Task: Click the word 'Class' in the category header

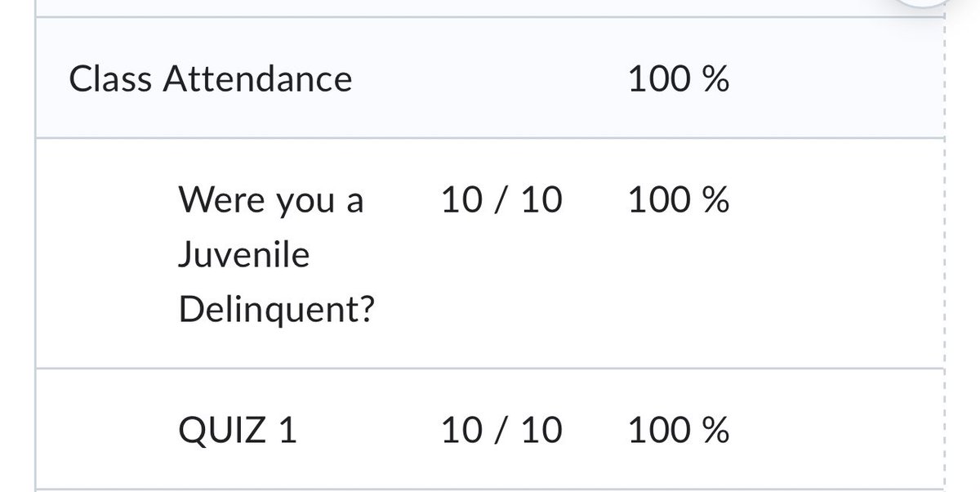Action: pos(111,79)
